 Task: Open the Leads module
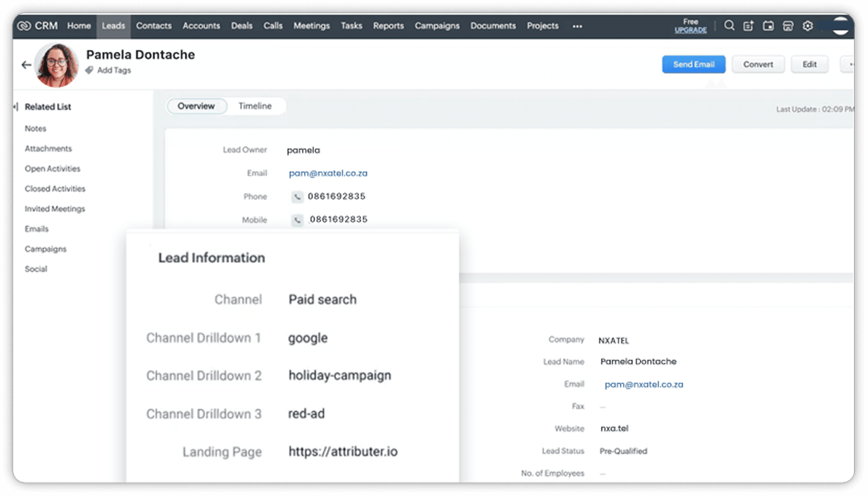pyautogui.click(x=113, y=26)
